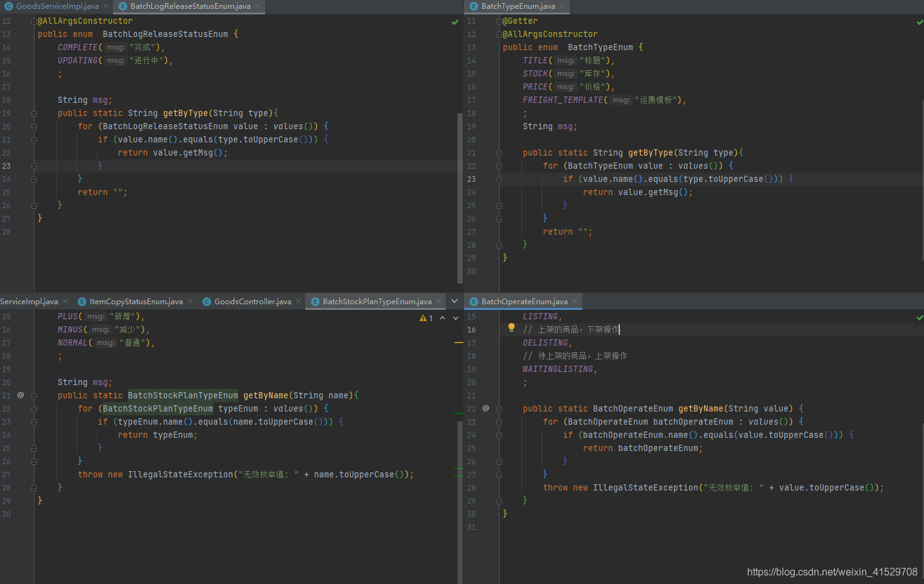Click the green inspection checkmark in BatchLogReleaseStatusEnum editor
The width and height of the screenshot is (924, 584).
coord(455,22)
